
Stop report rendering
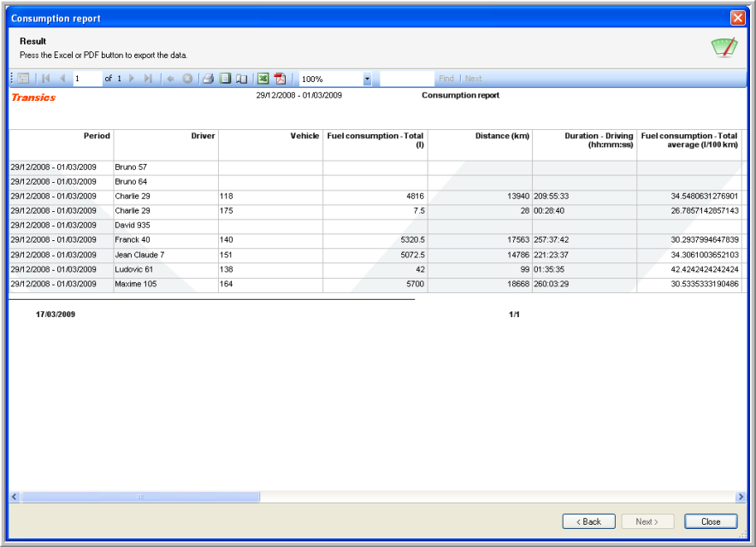tap(187, 79)
